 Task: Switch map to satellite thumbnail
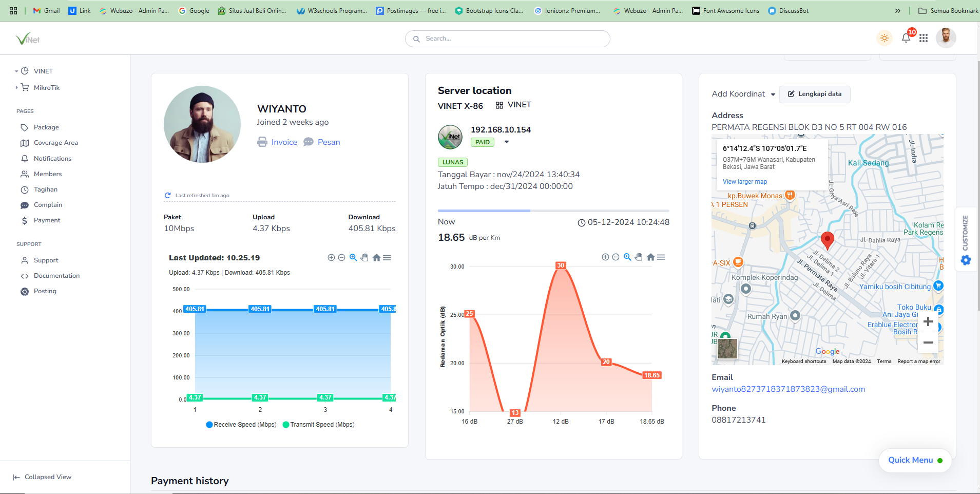[727, 349]
